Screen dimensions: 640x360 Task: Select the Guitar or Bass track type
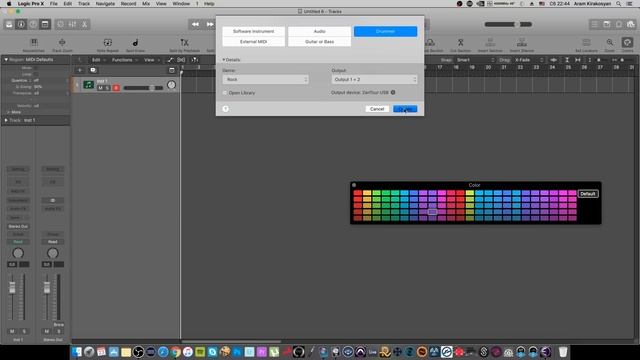pyautogui.click(x=319, y=42)
